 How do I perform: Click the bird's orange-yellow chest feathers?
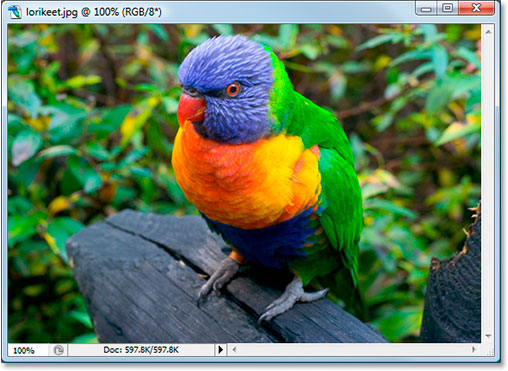coord(245,177)
